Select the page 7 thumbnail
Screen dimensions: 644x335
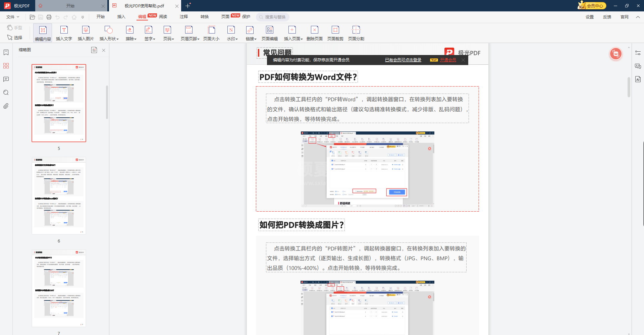coord(59,288)
